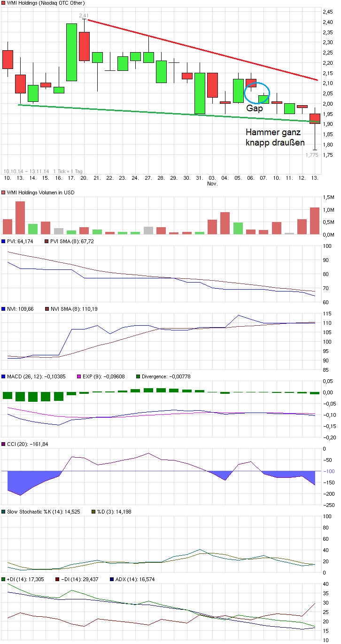341x644 pixels.
Task: Click the '07.' date axis label
Action: 263,178
